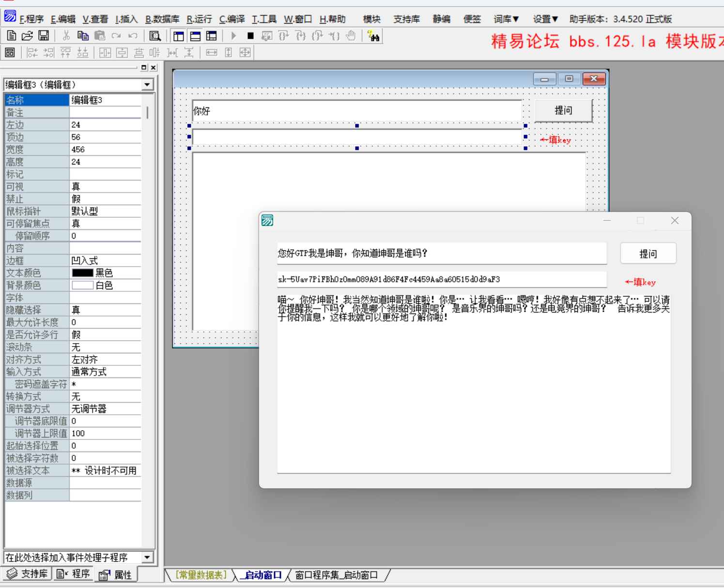724x588 pixels.
Task: Open the R.运行 menu
Action: tap(199, 19)
